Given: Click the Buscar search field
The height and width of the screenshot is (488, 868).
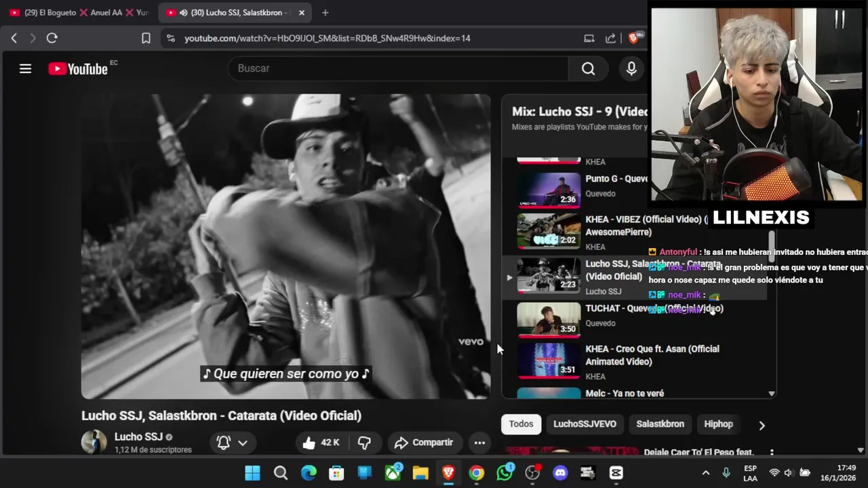Looking at the screenshot, I should point(398,68).
